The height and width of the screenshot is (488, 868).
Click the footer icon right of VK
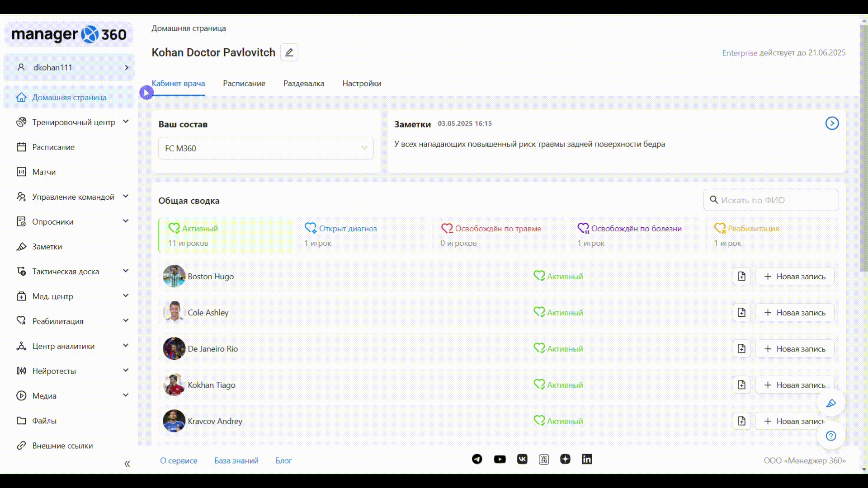(544, 459)
